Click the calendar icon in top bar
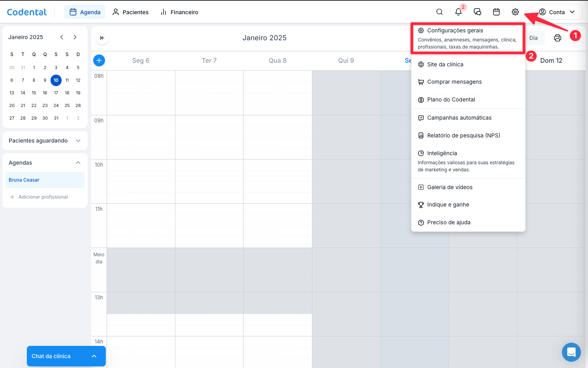588x368 pixels. pos(496,12)
